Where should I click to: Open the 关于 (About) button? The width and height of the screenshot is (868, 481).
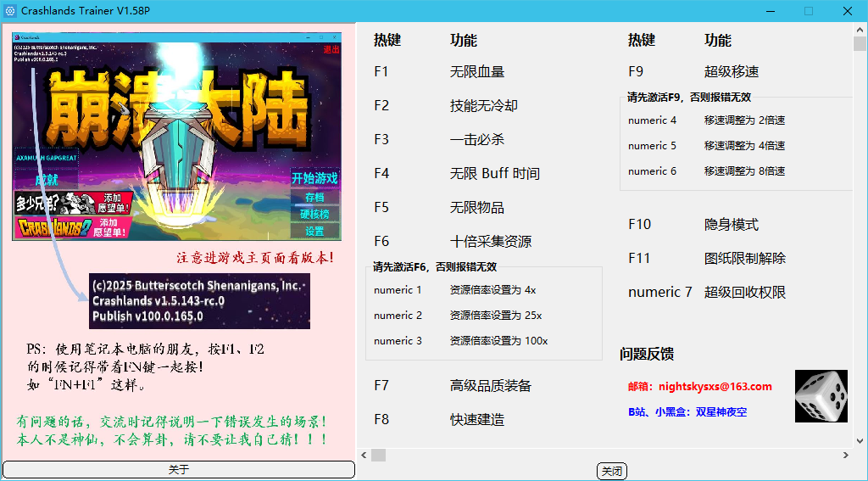point(179,469)
